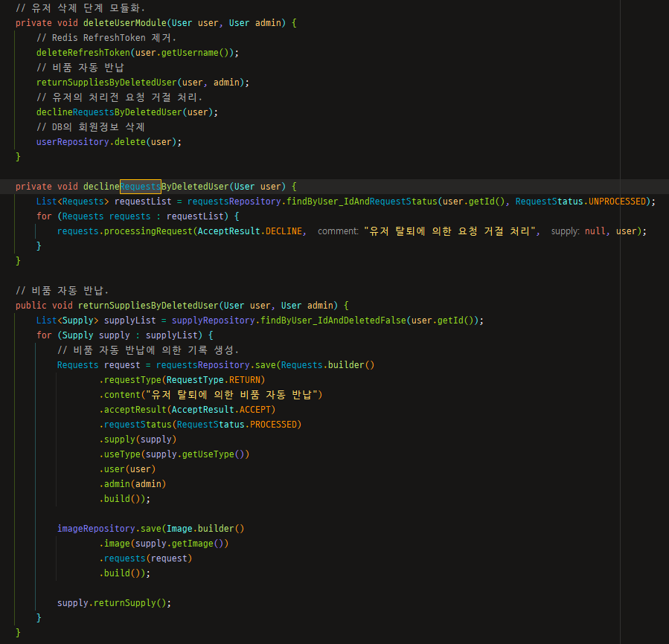Click the .admin(admin) builder line

(x=132, y=484)
